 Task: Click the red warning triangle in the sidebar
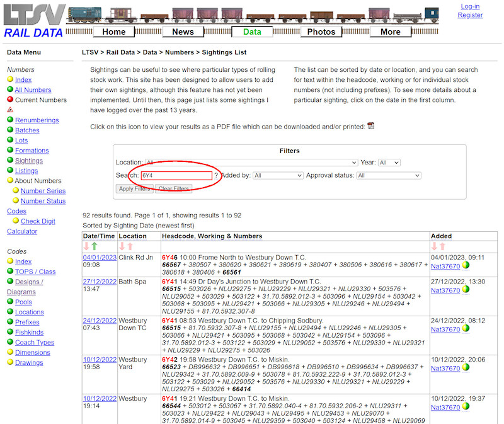(9, 110)
